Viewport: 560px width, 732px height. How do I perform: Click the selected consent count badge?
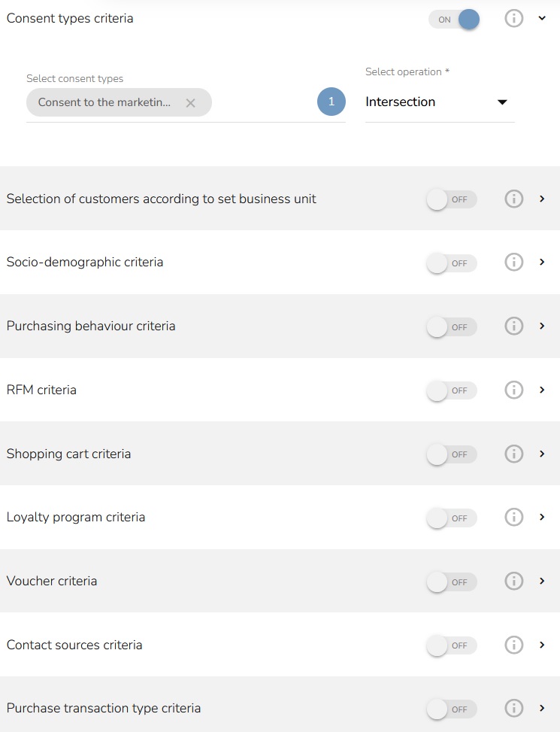point(331,102)
